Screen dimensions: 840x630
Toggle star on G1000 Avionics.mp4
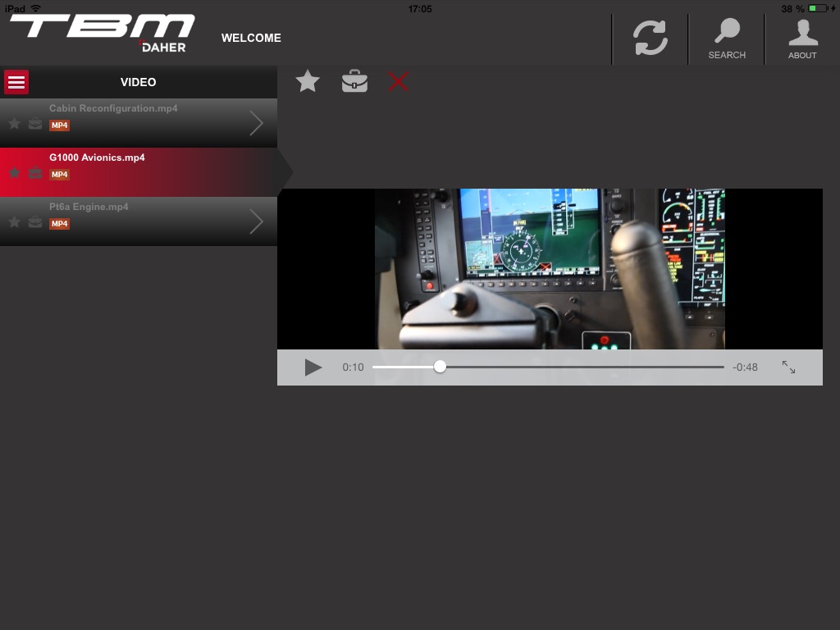point(15,173)
